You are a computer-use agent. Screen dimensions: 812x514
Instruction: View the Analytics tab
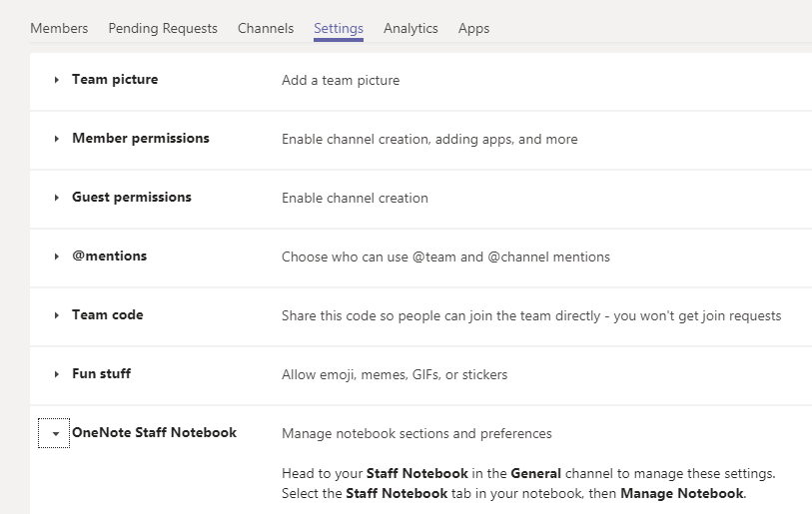point(410,28)
